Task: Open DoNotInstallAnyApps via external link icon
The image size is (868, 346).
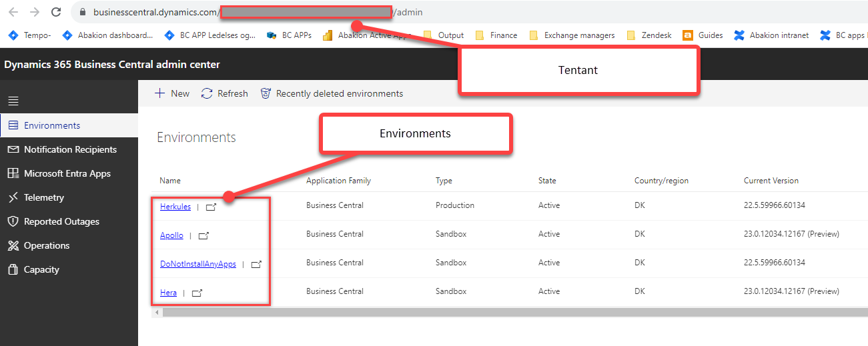Action: pos(256,265)
